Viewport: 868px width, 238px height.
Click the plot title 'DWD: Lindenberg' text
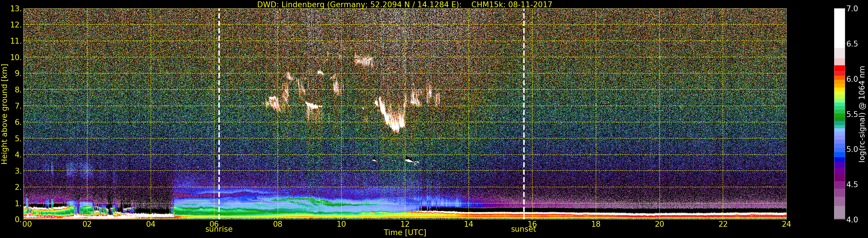pos(291,4)
